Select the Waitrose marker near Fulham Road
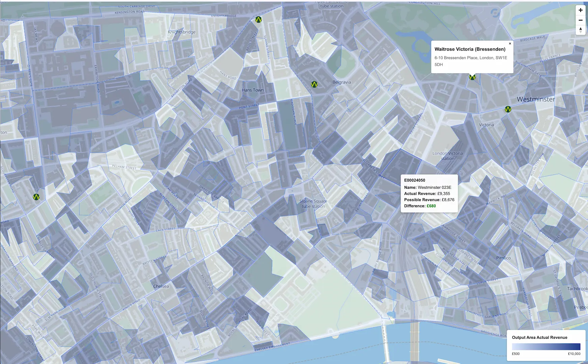This screenshot has height=364, width=588. pos(36,197)
